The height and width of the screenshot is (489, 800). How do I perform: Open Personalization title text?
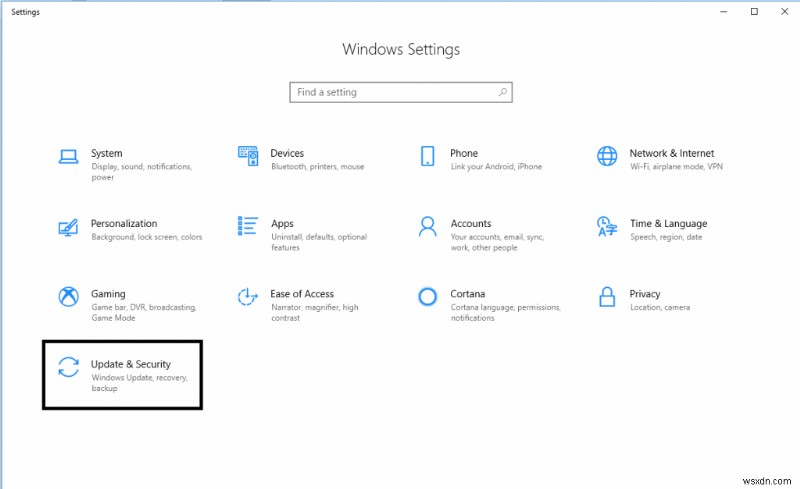pos(124,224)
